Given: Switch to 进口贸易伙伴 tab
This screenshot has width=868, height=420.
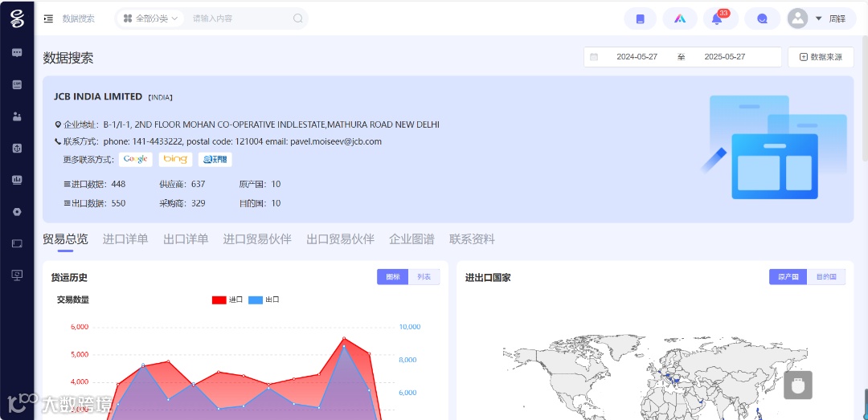Looking at the screenshot, I should [257, 239].
